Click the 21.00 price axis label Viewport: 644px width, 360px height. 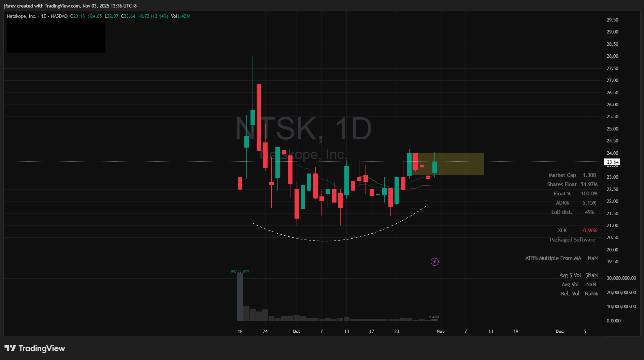612,225
